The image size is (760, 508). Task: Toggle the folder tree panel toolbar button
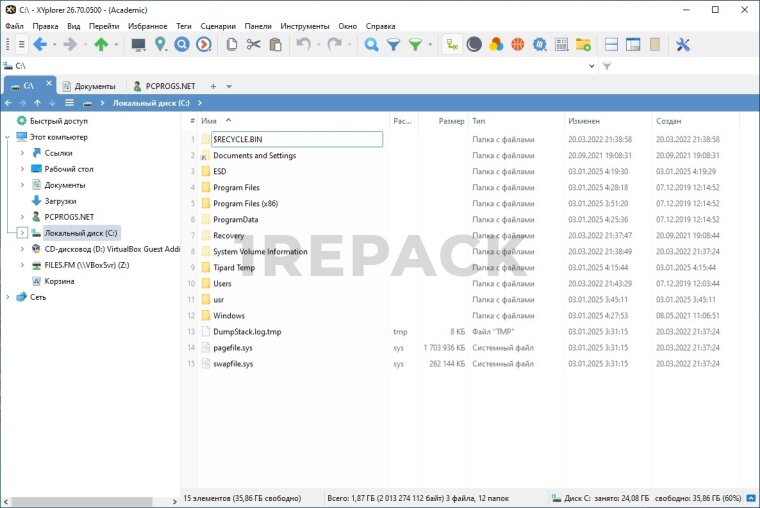[453, 44]
